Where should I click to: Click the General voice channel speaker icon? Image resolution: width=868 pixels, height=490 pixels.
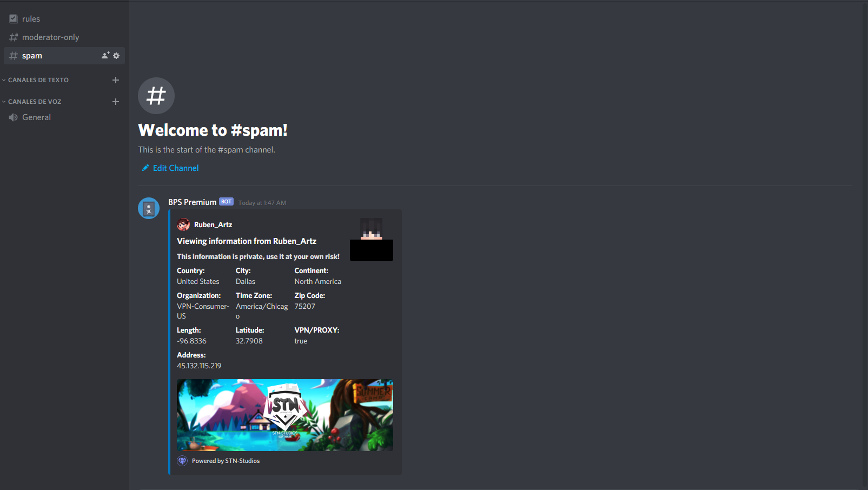pos(14,117)
